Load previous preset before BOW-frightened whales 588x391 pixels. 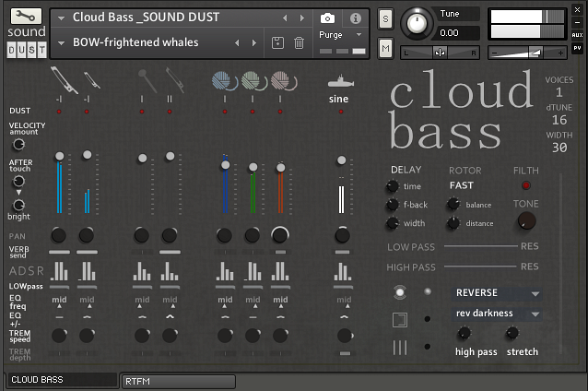pyautogui.click(x=237, y=42)
